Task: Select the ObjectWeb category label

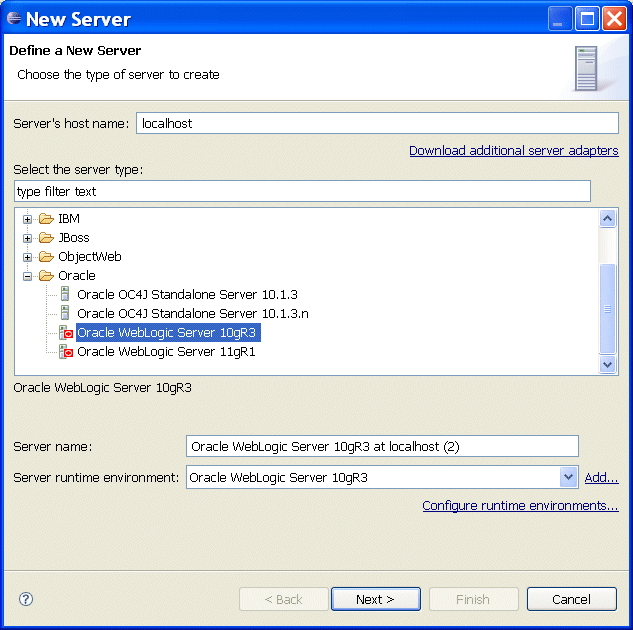Action: click(x=90, y=257)
